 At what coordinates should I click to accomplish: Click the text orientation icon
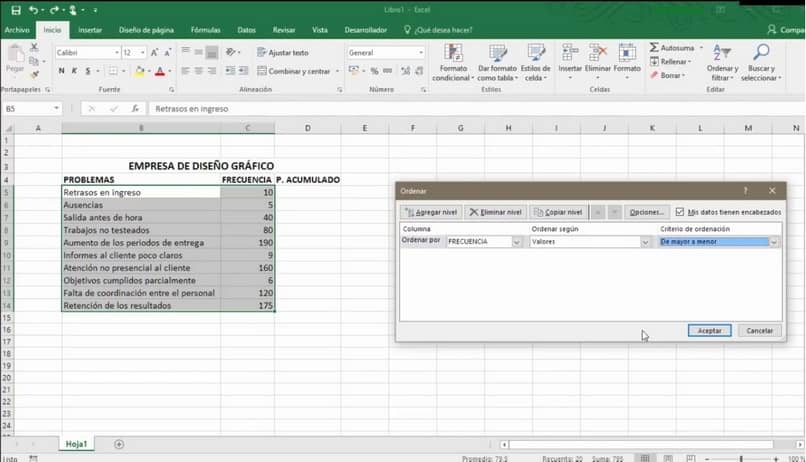(x=231, y=52)
